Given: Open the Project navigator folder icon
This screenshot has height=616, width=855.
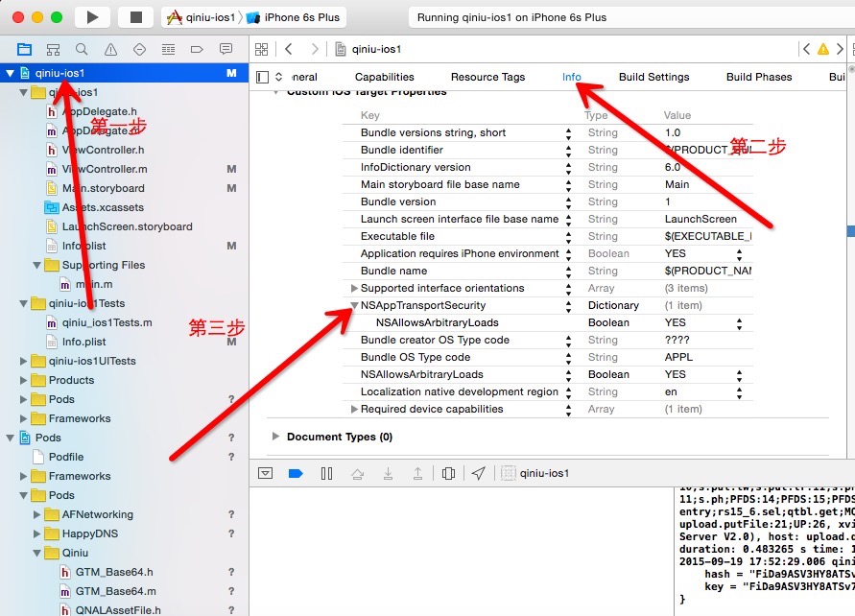Looking at the screenshot, I should point(25,50).
